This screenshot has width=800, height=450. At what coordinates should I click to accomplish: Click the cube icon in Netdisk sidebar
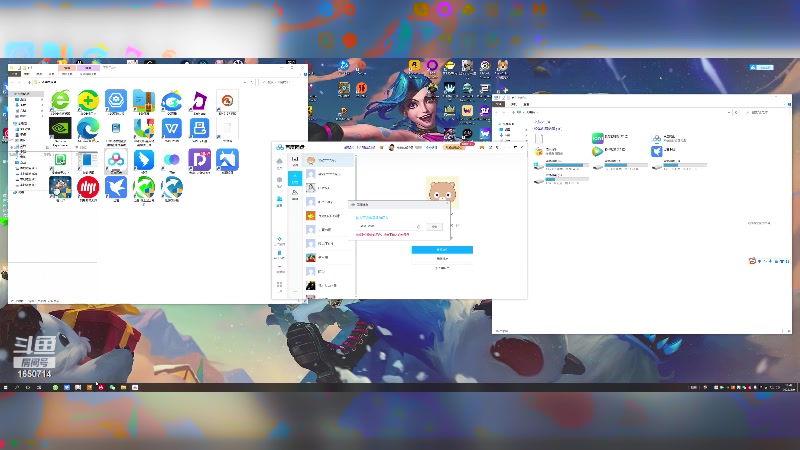click(279, 181)
